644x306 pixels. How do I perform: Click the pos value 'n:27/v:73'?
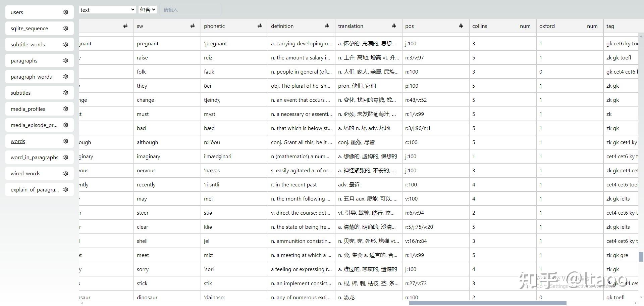[x=435, y=283]
